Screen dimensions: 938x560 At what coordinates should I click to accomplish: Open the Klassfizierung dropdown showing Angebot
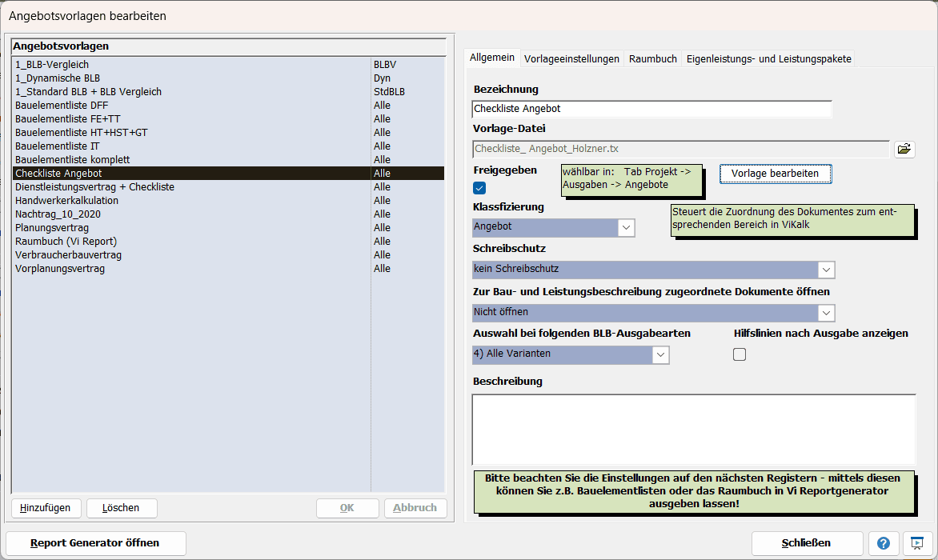click(553, 227)
